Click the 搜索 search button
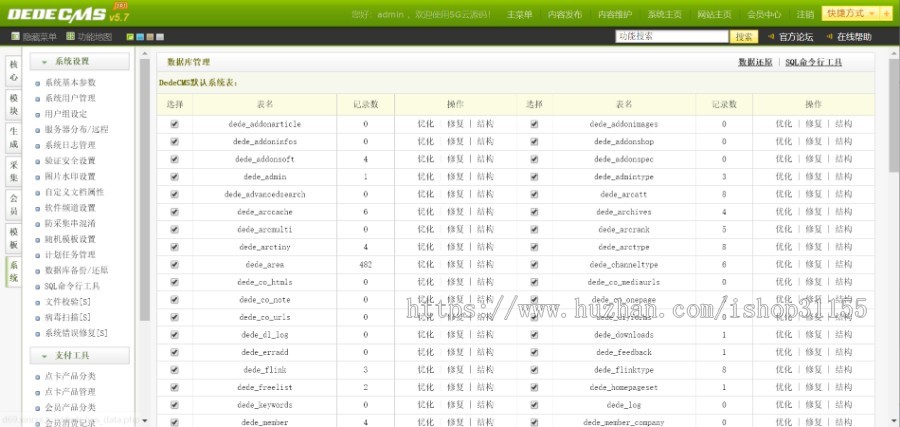 744,37
